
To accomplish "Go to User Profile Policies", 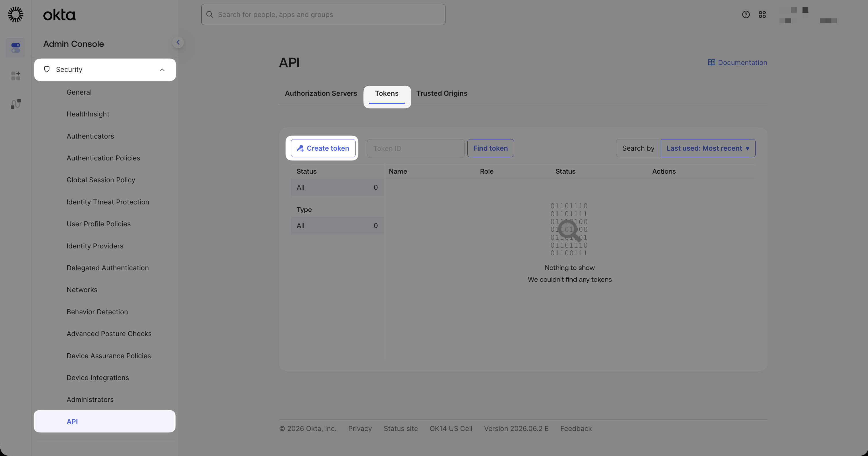I will 99,224.
